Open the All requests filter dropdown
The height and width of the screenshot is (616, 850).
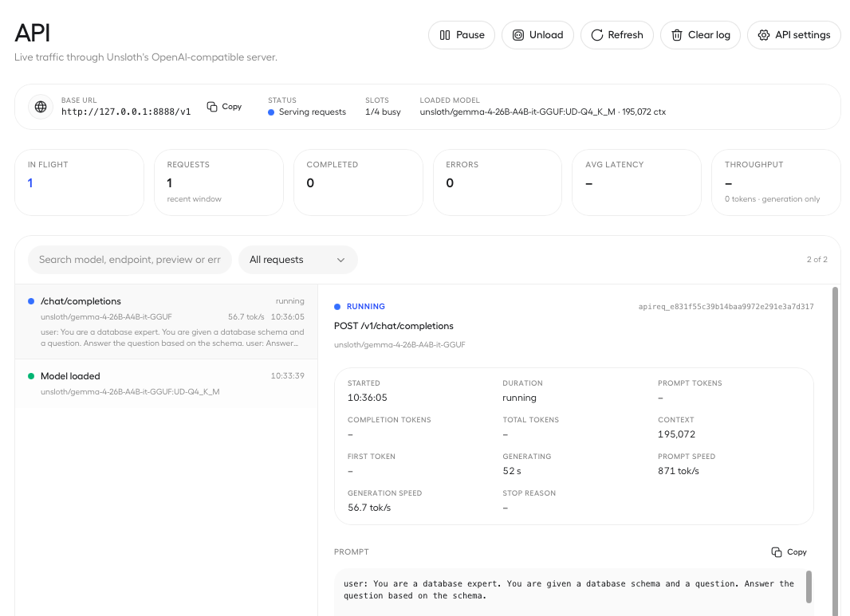[297, 260]
